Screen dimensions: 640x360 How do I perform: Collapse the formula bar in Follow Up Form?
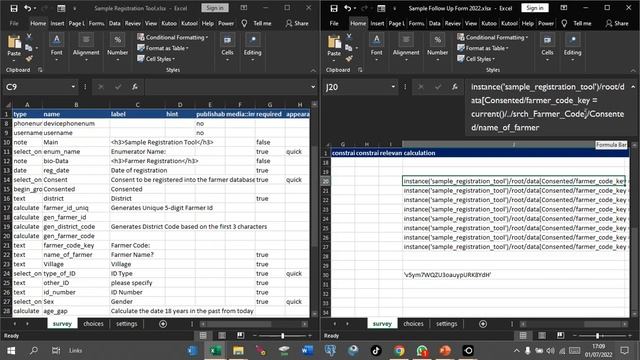(x=633, y=87)
